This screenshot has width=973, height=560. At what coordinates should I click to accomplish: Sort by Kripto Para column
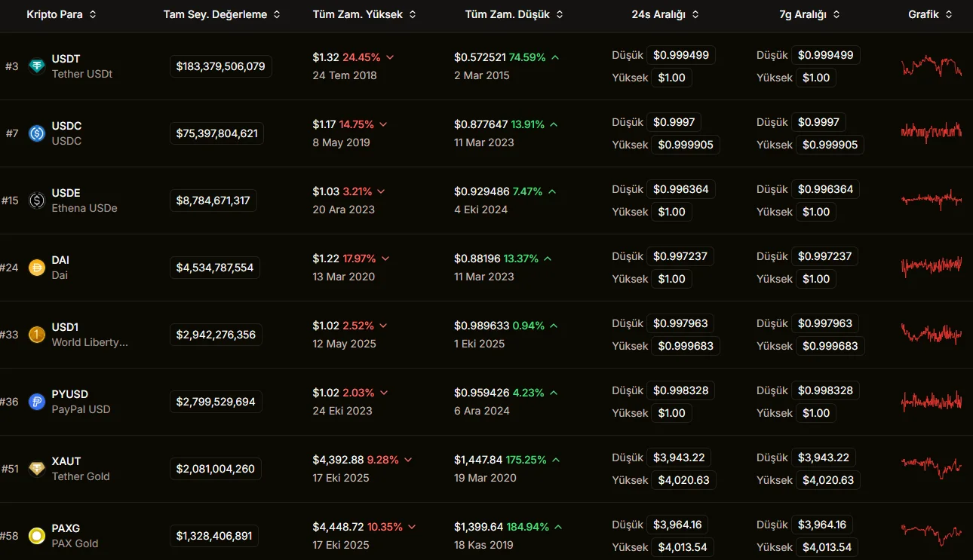pos(60,14)
